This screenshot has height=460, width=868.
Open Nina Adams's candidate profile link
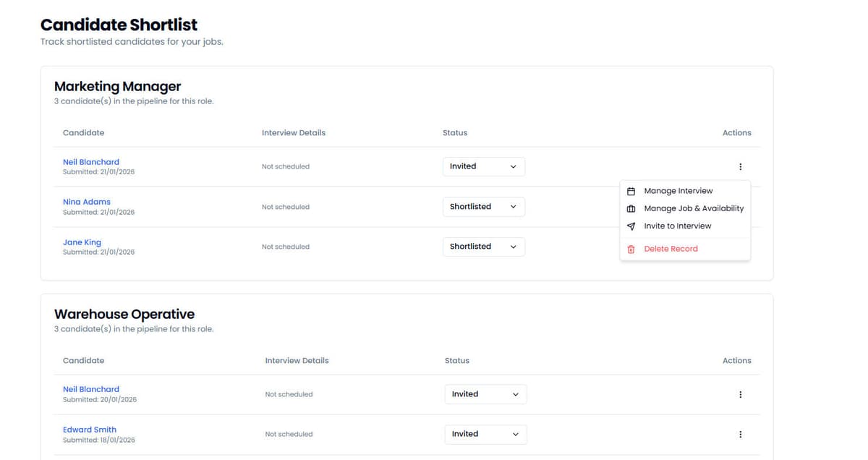[87, 202]
